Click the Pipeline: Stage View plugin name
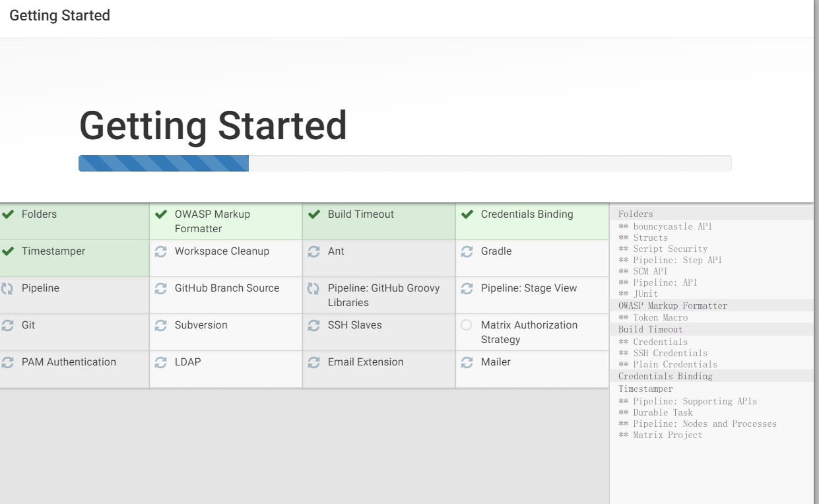Viewport: 819px width, 504px height. (529, 288)
